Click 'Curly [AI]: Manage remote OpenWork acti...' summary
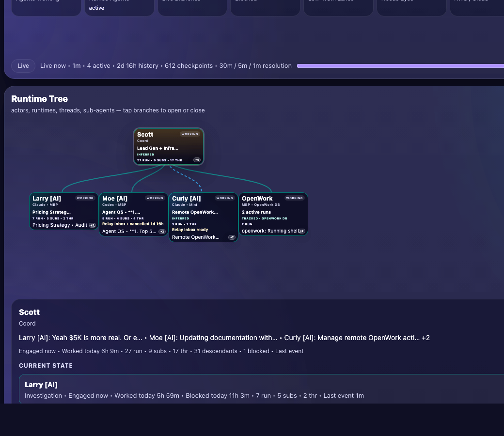 (x=352, y=338)
